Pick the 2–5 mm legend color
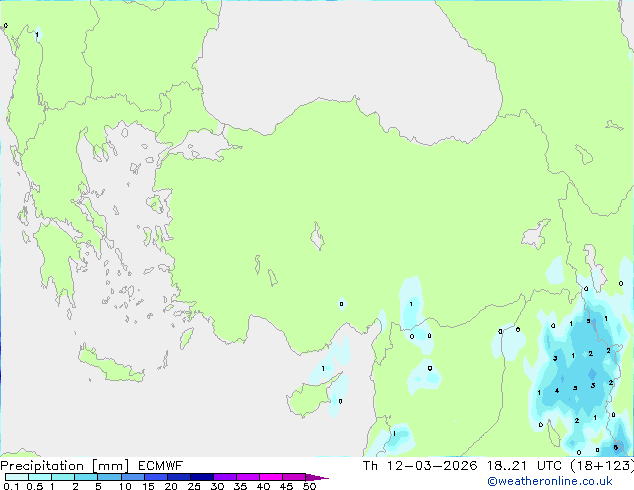The height and width of the screenshot is (490, 634). pyautogui.click(x=86, y=477)
